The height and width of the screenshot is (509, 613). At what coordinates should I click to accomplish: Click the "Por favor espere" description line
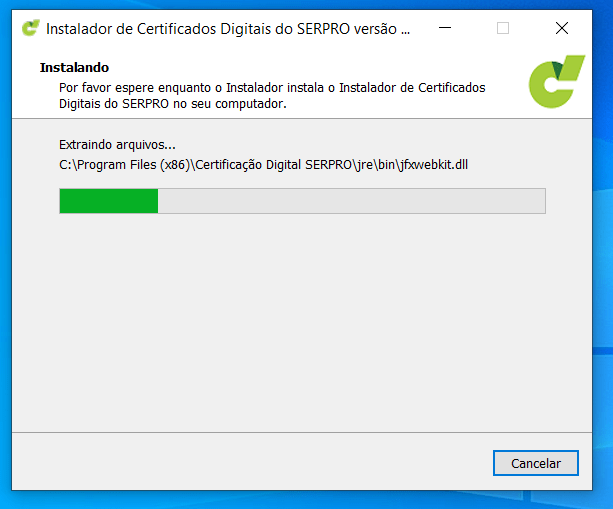(271, 88)
